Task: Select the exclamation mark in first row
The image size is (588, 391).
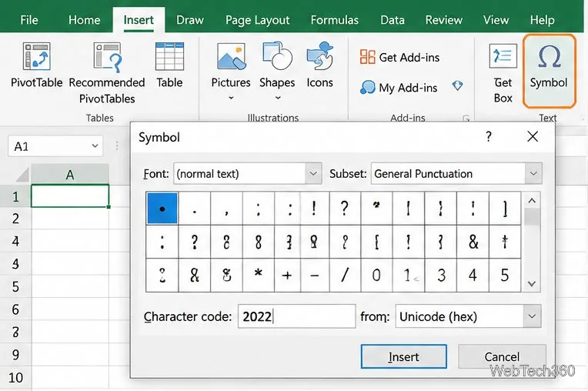Action: pos(314,209)
